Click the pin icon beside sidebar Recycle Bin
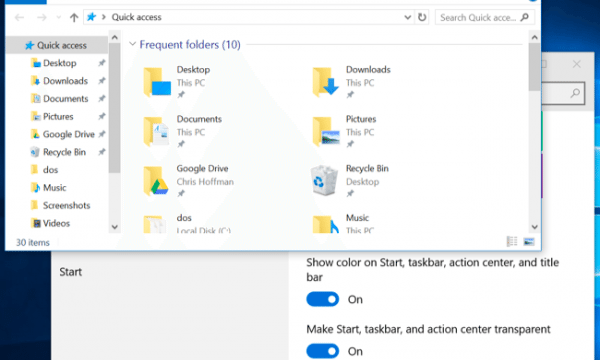The image size is (600, 360). pyautogui.click(x=101, y=152)
